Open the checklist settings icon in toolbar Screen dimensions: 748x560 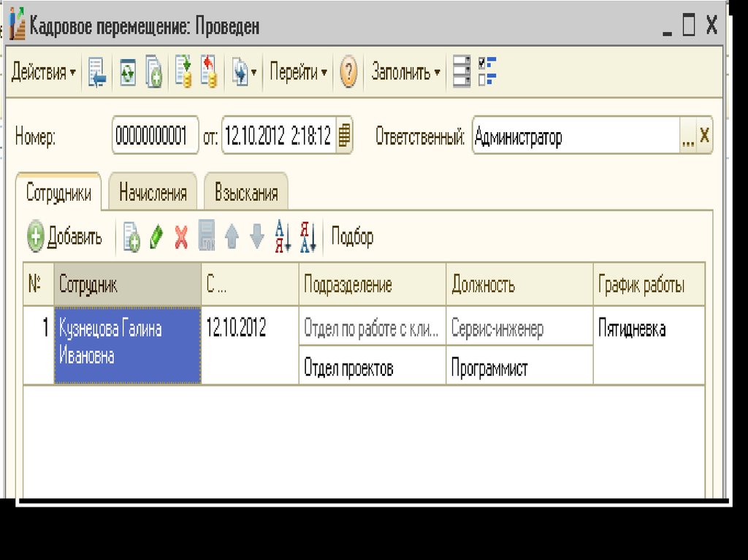tap(487, 72)
